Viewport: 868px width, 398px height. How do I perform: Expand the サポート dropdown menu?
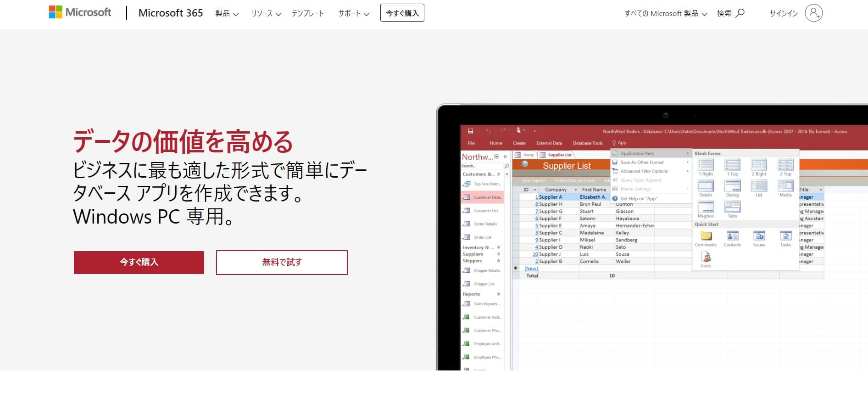354,13
